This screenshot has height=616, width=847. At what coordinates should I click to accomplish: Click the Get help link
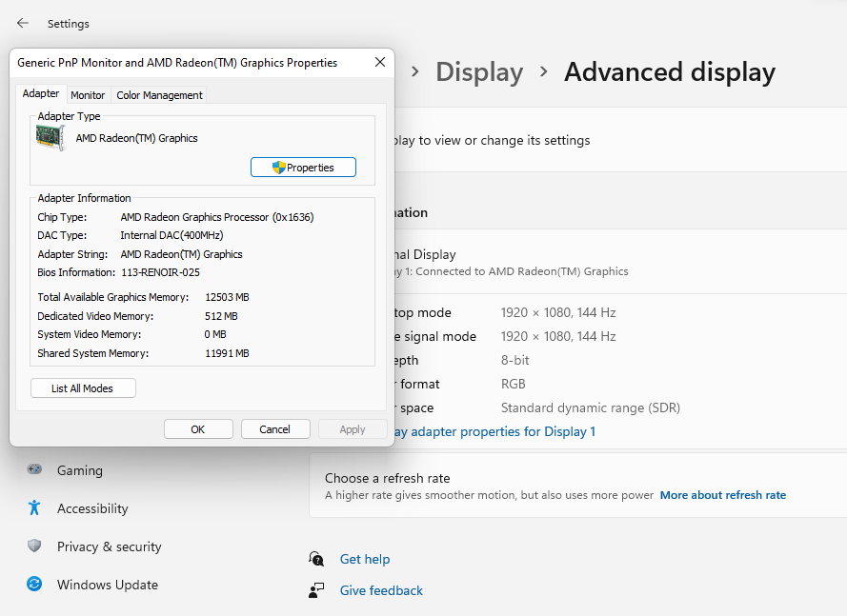[365, 559]
